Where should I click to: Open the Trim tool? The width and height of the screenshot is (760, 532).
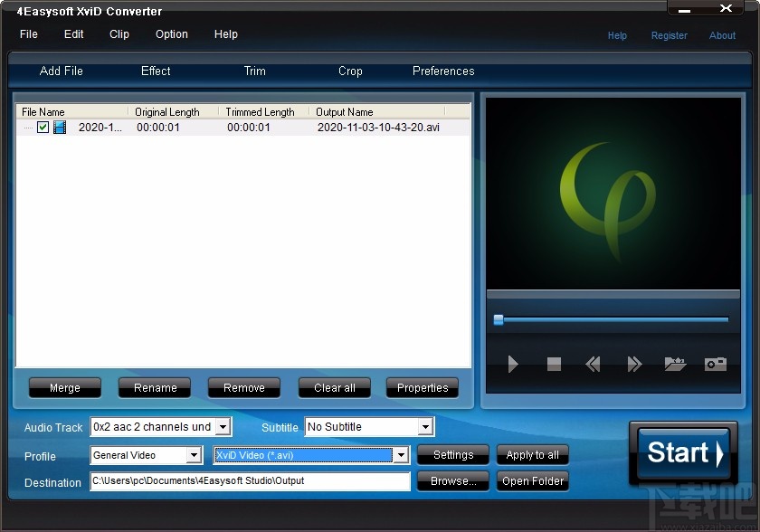(x=254, y=71)
